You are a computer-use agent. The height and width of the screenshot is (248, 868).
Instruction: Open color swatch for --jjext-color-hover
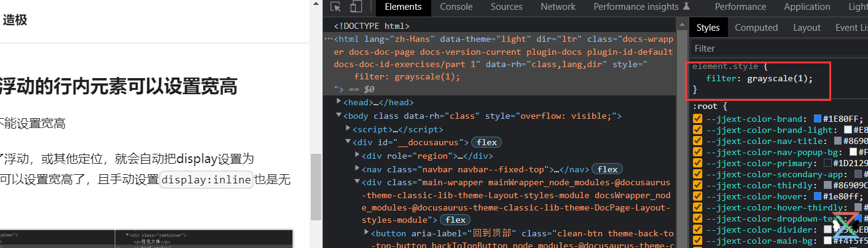point(818,196)
